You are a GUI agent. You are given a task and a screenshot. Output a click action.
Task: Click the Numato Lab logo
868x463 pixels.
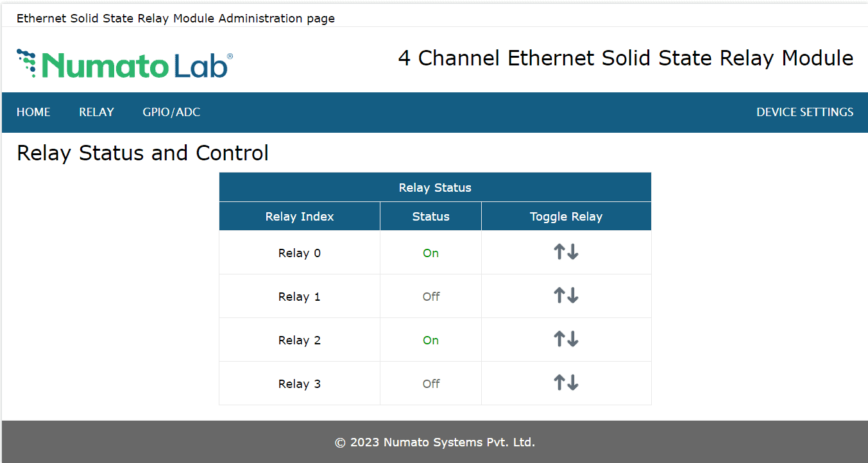[x=124, y=63]
